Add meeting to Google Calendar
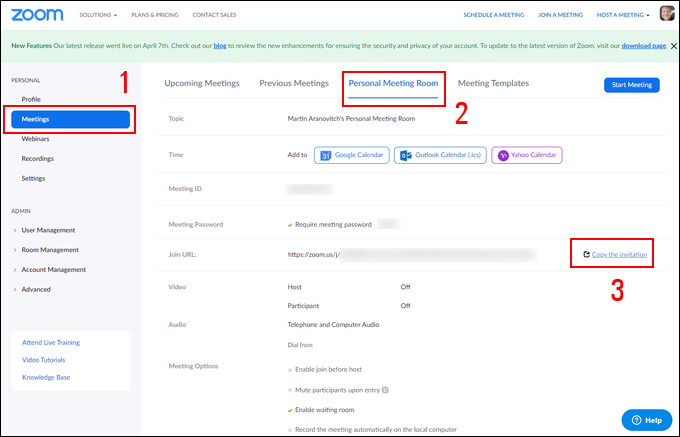 (x=352, y=155)
